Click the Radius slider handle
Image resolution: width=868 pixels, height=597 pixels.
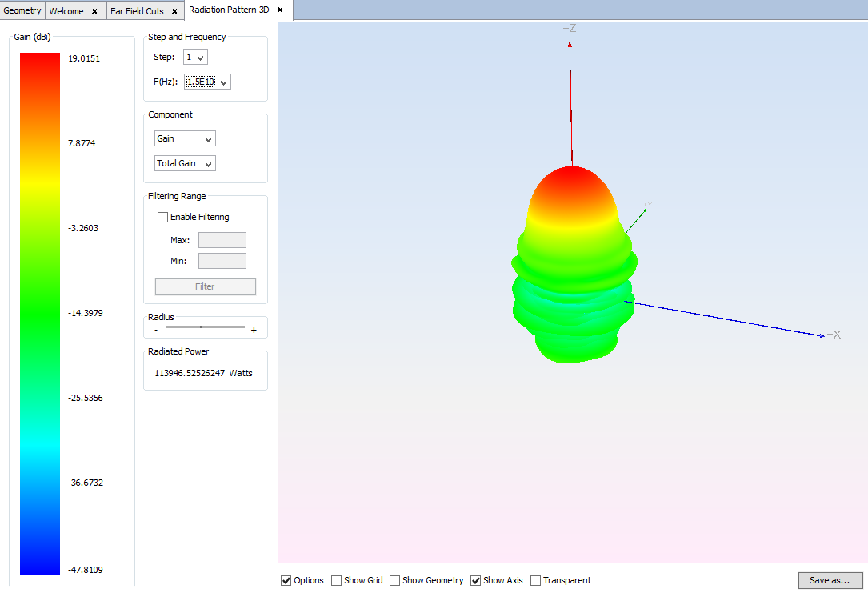point(201,327)
